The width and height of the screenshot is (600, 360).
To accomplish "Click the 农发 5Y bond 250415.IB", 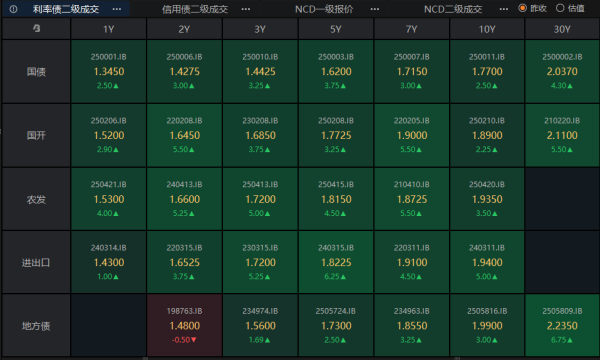I will (336, 199).
